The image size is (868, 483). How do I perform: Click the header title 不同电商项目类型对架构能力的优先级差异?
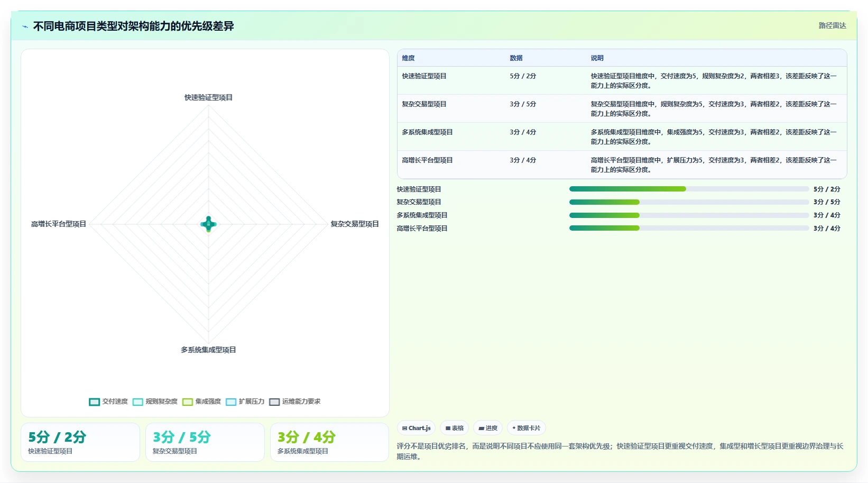pyautogui.click(x=133, y=26)
